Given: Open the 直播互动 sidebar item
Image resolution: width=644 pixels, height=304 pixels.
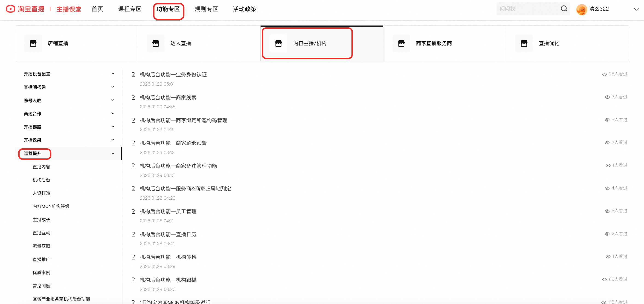Looking at the screenshot, I should click(x=41, y=233).
